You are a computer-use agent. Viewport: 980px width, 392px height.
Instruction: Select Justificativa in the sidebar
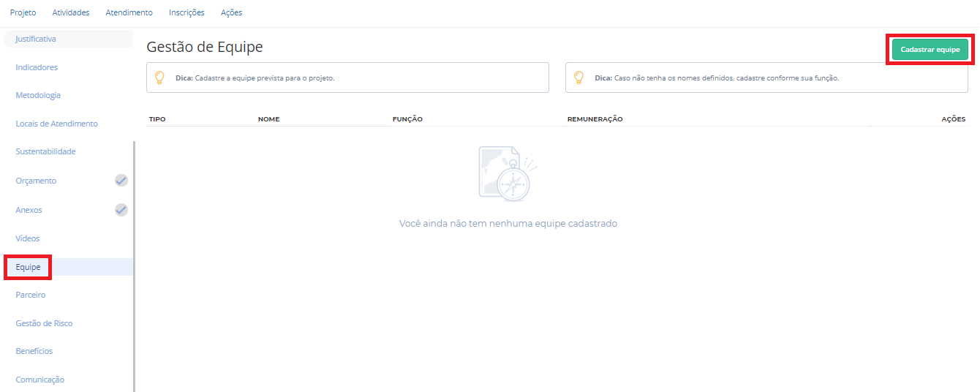point(36,39)
